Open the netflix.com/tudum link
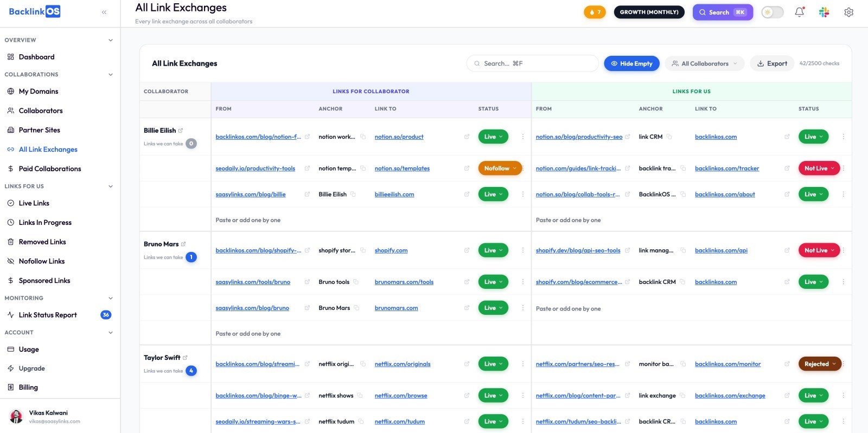 coord(400,422)
